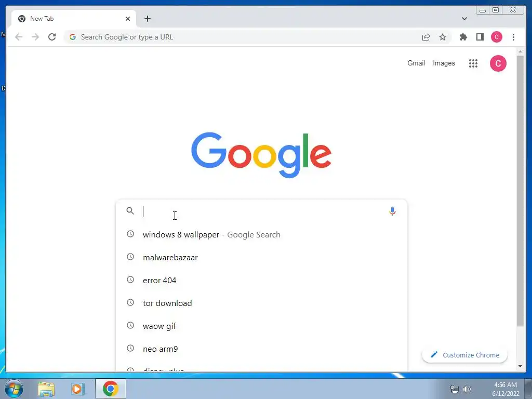This screenshot has height=399, width=532.
Task: Click the Share this page icon
Action: (426, 37)
